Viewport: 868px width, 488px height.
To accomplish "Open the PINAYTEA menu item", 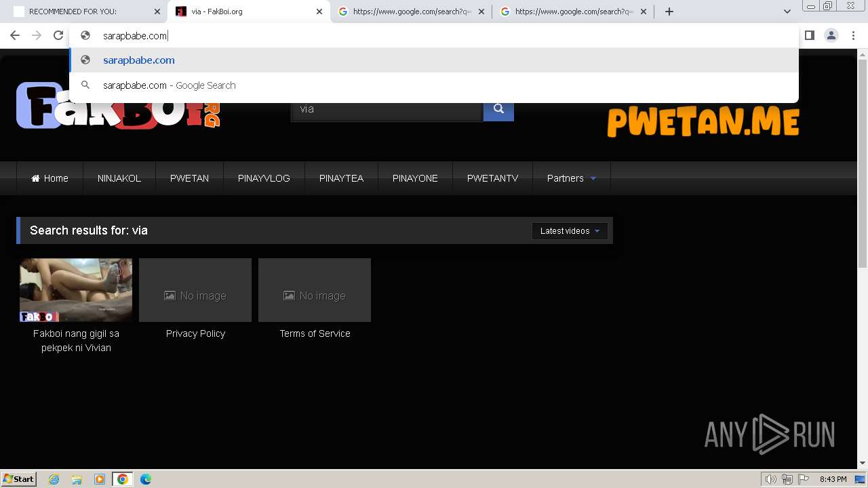I will click(341, 178).
